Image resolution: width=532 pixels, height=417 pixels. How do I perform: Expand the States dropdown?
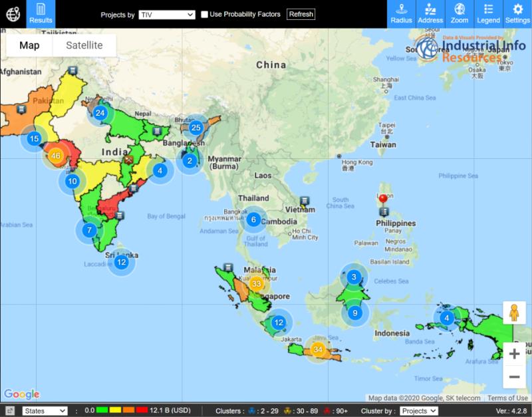[x=45, y=411]
